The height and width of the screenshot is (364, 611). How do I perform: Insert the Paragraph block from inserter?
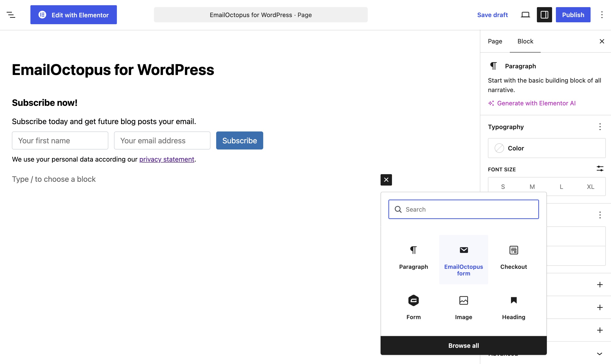pos(413,259)
